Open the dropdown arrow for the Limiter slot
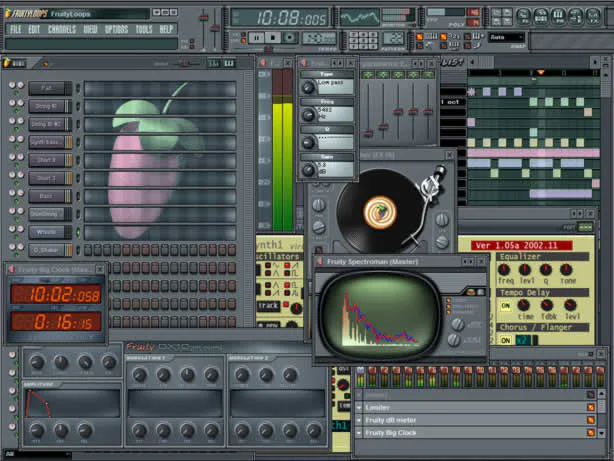The image size is (614, 461). tap(359, 408)
